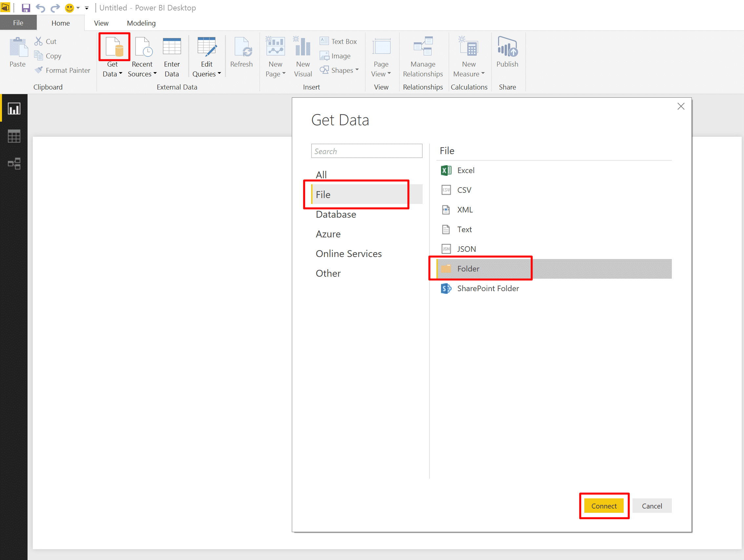This screenshot has width=744, height=560.
Task: Open the View ribbon tab
Action: coord(101,23)
